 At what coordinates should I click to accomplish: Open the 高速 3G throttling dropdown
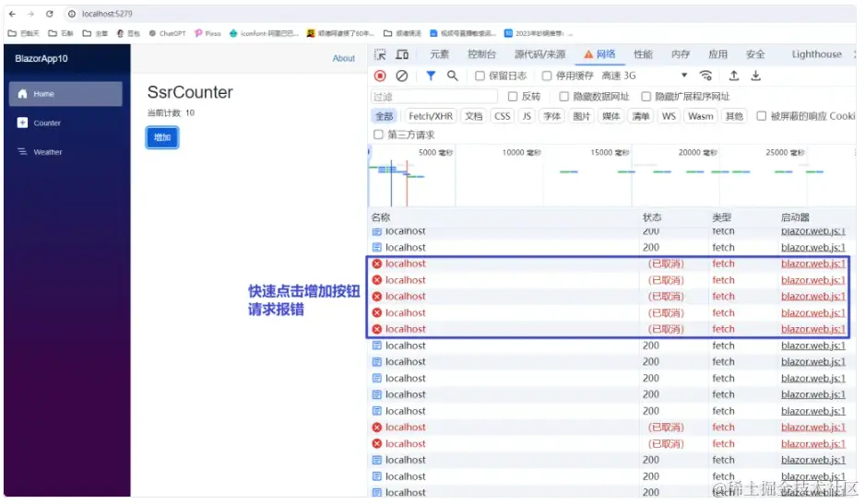tap(645, 76)
